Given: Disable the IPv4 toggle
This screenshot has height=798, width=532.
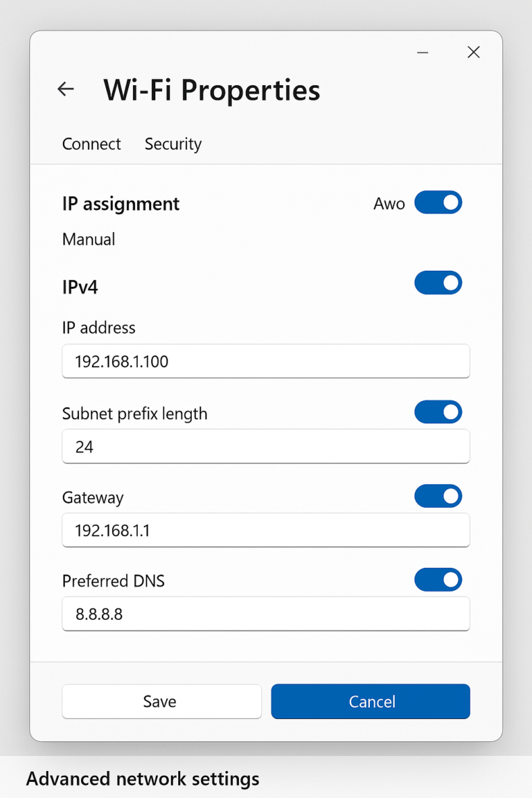Looking at the screenshot, I should [438, 283].
